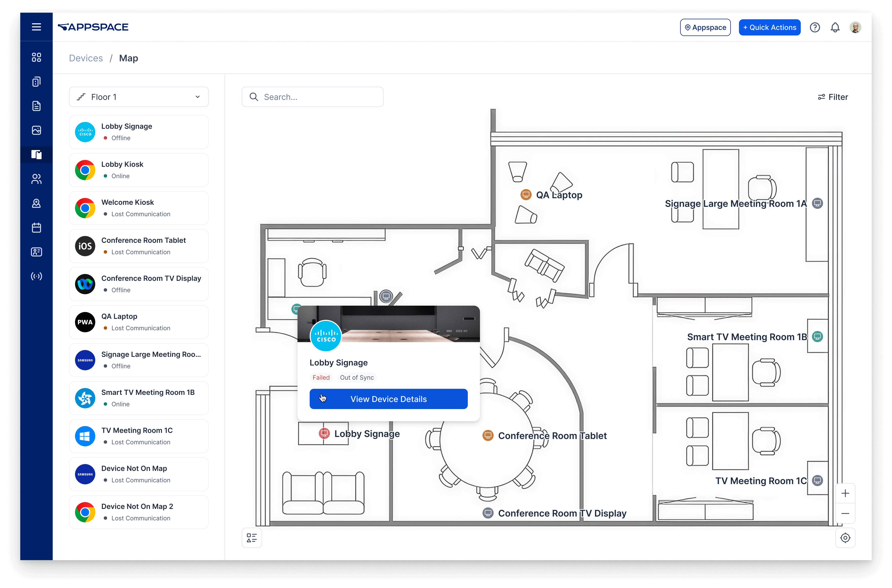Re-center map with the locate icon
Viewport: 892px width, 588px height.
845,538
